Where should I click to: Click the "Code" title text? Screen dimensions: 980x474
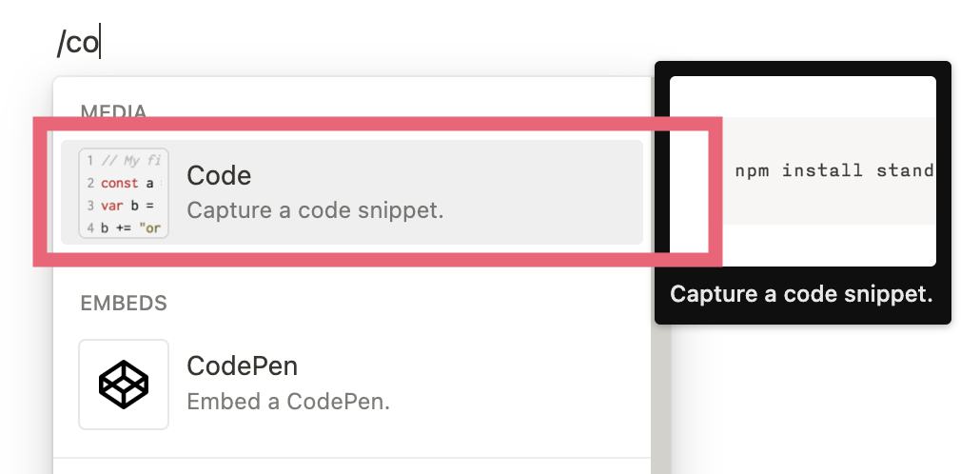click(x=219, y=175)
